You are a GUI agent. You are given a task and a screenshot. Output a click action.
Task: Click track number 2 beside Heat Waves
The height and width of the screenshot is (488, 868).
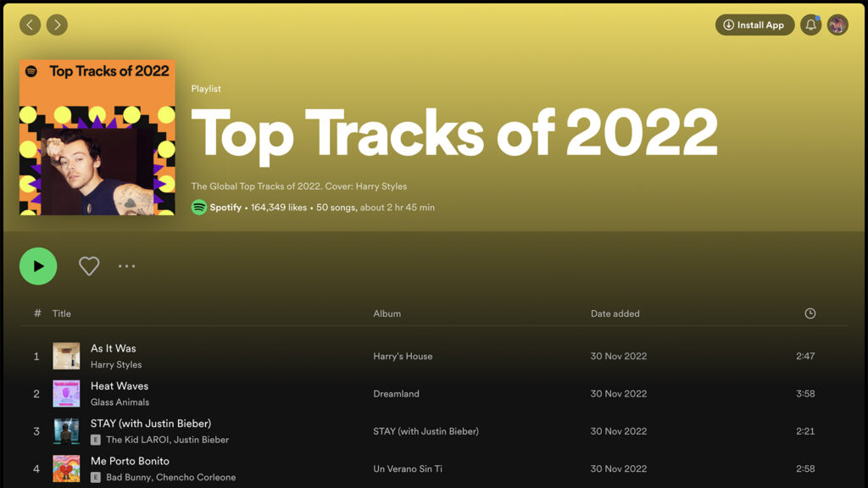[x=36, y=395]
